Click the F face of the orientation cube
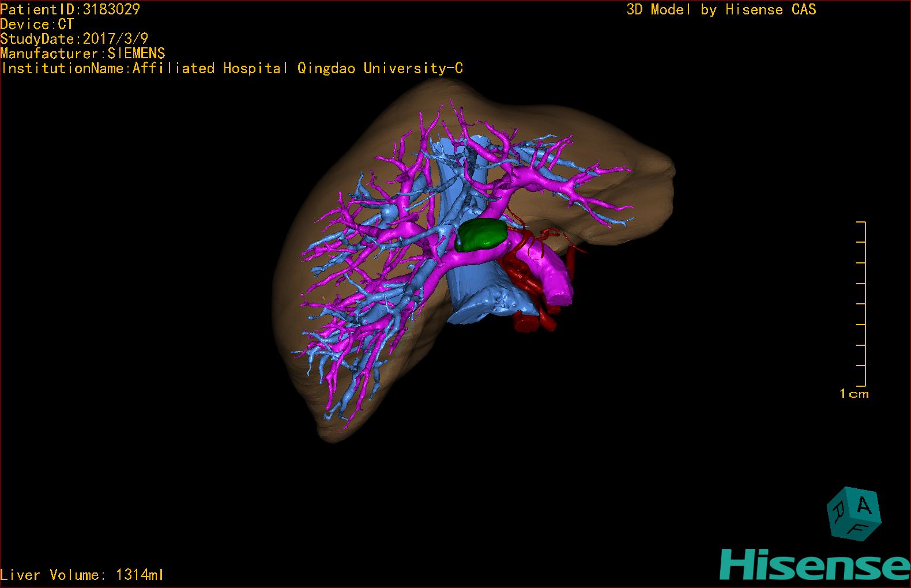 [859, 529]
